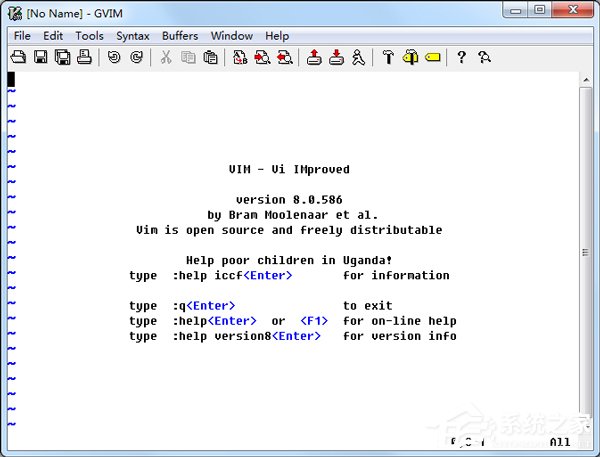
Task: Load session with up-arrow disk icon
Action: [314, 57]
